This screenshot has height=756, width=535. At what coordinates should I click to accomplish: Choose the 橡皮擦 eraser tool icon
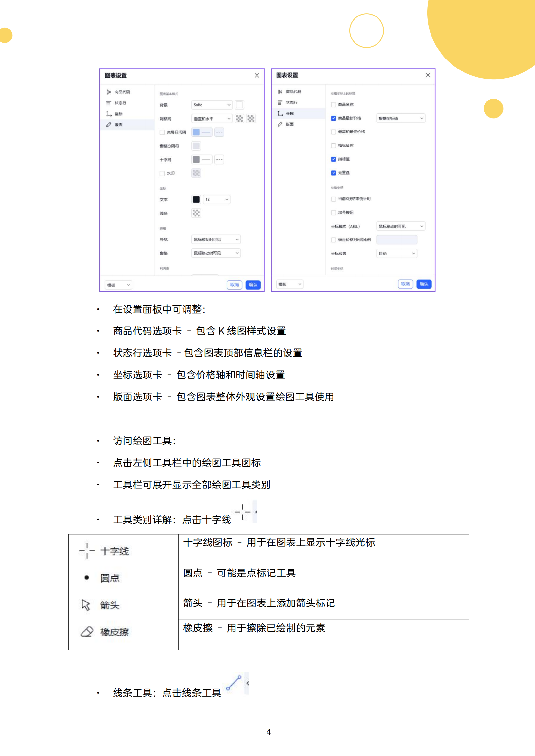(x=87, y=632)
